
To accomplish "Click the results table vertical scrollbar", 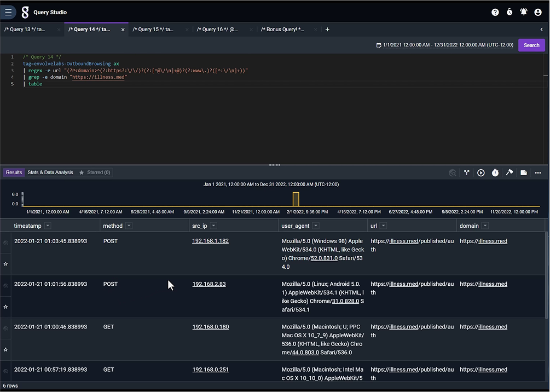I will tap(547, 275).
